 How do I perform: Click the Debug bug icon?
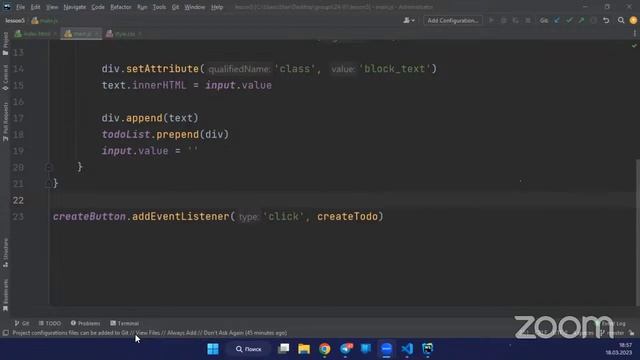click(x=503, y=20)
